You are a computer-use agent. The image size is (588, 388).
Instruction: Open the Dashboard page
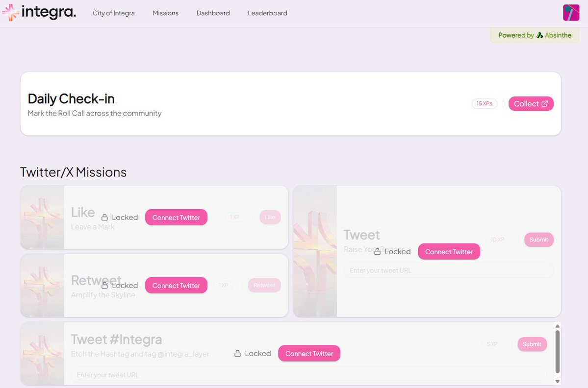click(213, 13)
